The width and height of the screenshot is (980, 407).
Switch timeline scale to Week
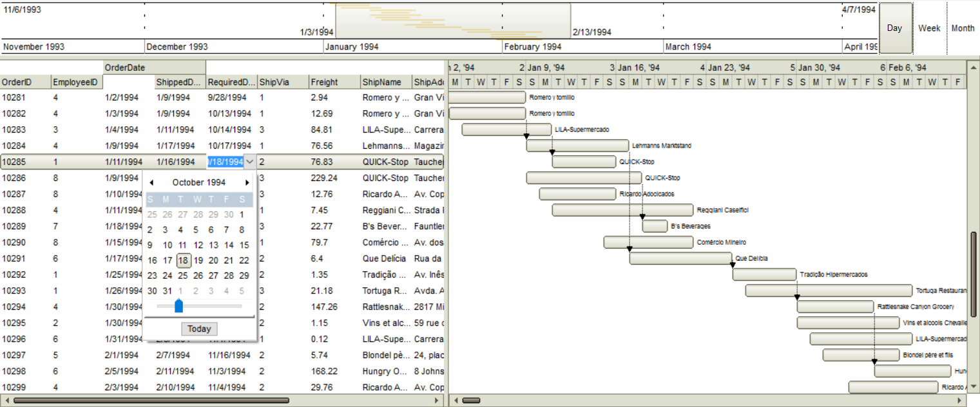click(x=929, y=28)
